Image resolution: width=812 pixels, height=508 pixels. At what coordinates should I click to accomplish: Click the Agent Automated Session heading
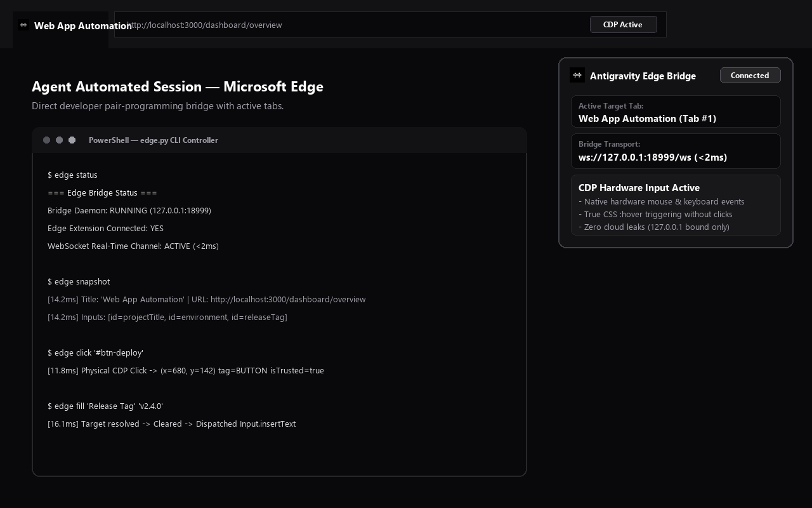(178, 86)
